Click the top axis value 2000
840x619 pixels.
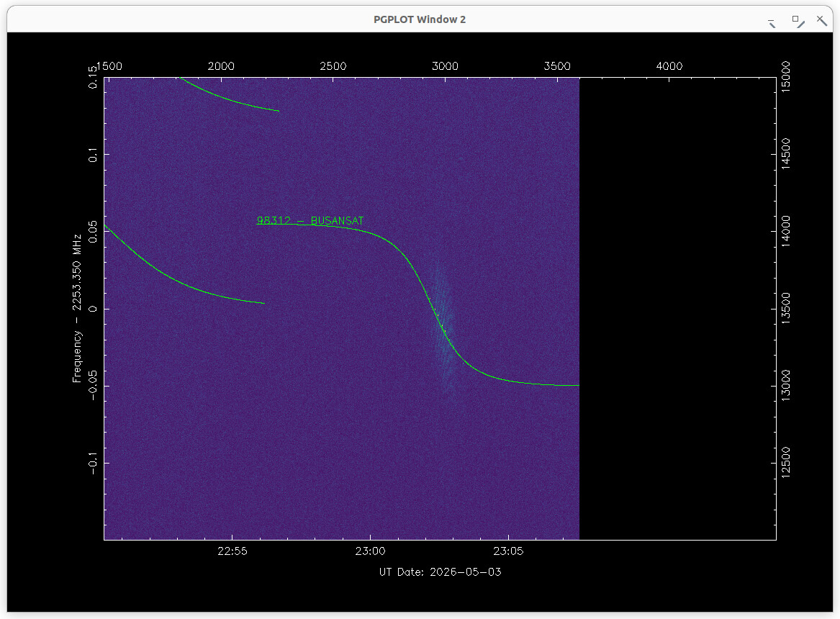coord(221,66)
